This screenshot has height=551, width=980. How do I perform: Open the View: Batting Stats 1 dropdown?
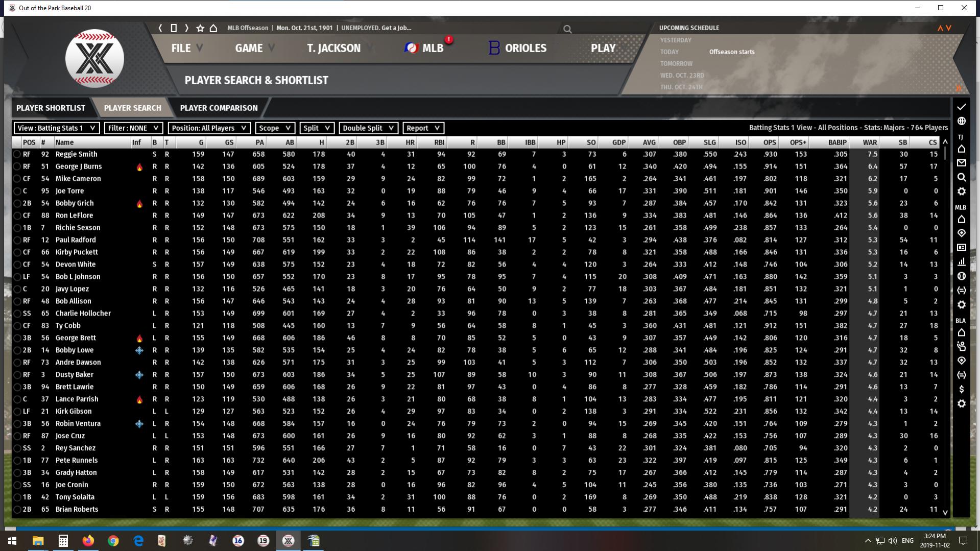(56, 128)
